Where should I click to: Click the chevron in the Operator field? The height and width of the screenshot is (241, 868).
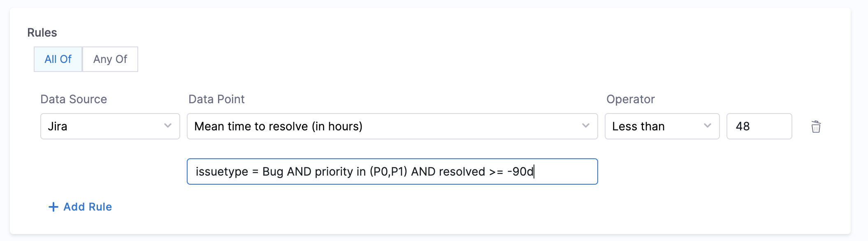coord(708,126)
